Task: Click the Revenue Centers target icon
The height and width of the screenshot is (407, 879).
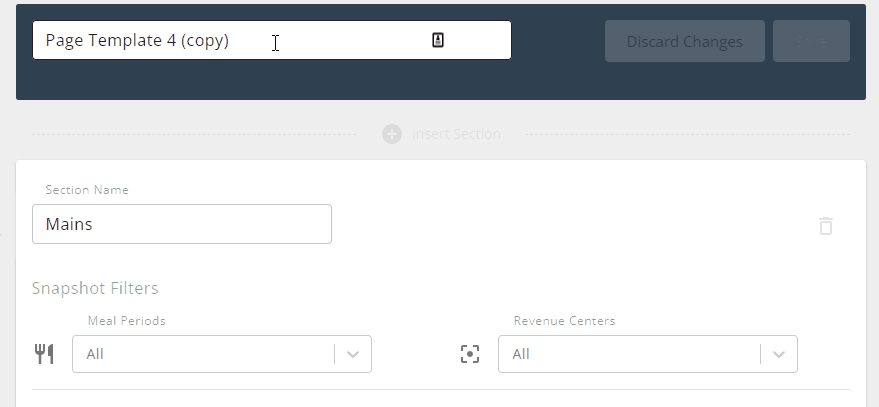Action: click(470, 354)
